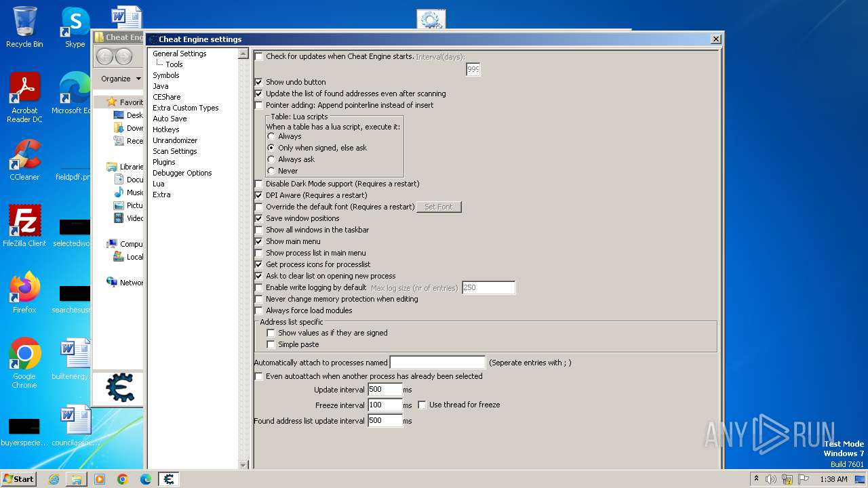Open Hotkeys settings page
Image resolution: width=868 pixels, height=488 pixels.
(166, 129)
